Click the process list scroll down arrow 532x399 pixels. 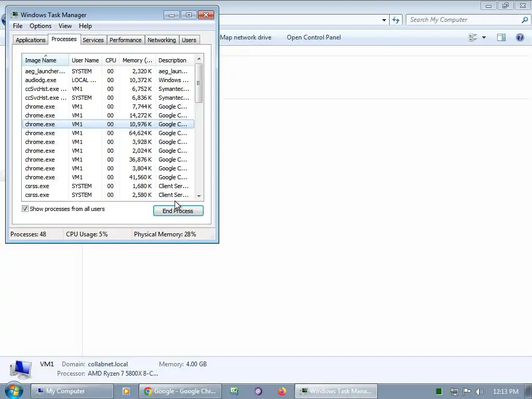[x=199, y=196]
